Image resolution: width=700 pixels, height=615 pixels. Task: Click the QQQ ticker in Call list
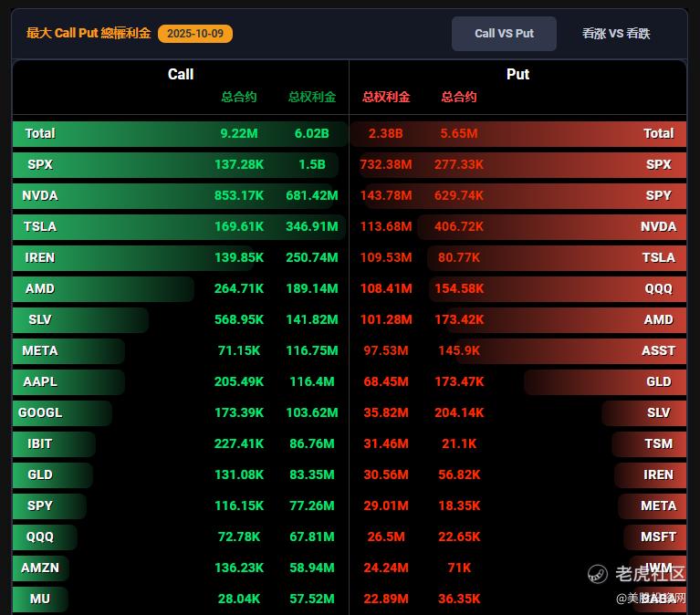pyautogui.click(x=40, y=537)
